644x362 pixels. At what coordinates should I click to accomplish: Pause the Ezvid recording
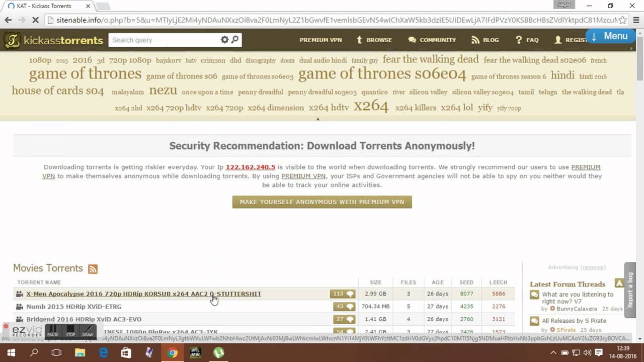(x=52, y=331)
